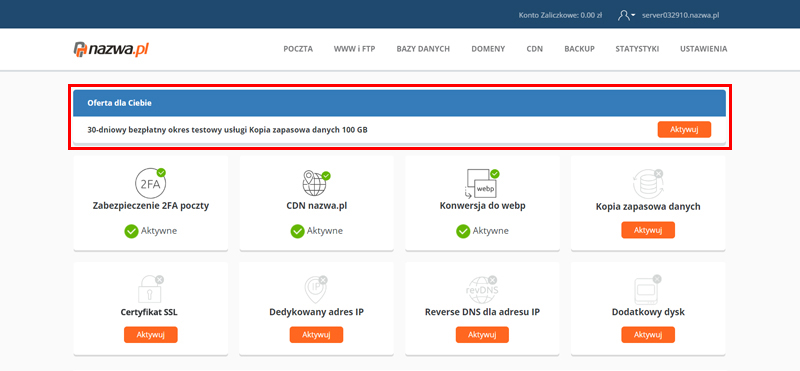Click the Oferta dla Ciebie header
Screen dimensions: 800x371
399,103
